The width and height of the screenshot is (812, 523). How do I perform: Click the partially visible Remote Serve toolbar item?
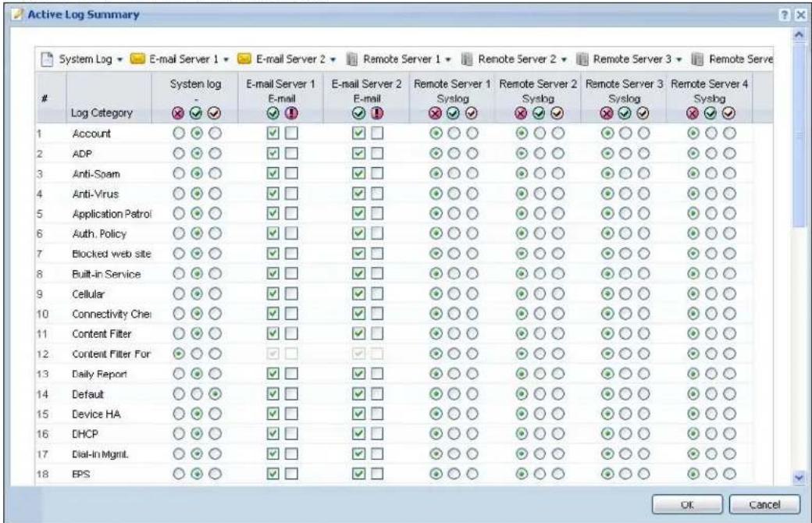click(732, 59)
